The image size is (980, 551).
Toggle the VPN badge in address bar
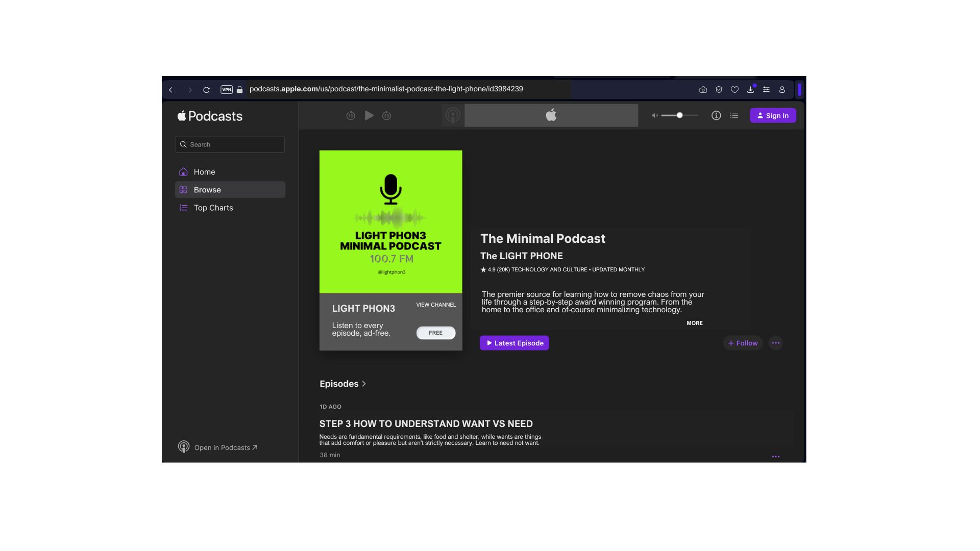click(227, 90)
